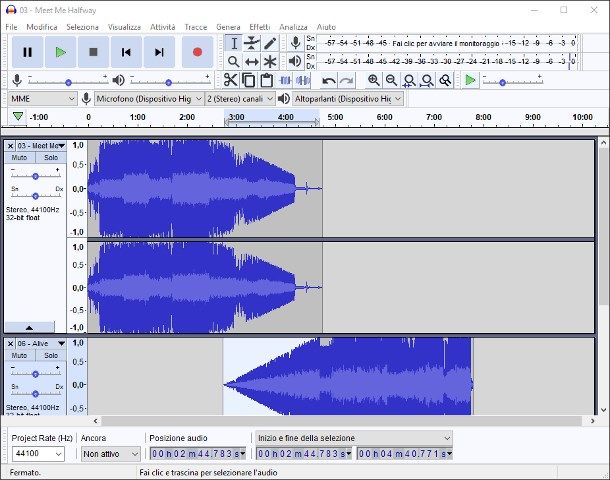
Task: Open the 06 - Alive track menu
Action: [x=41, y=343]
